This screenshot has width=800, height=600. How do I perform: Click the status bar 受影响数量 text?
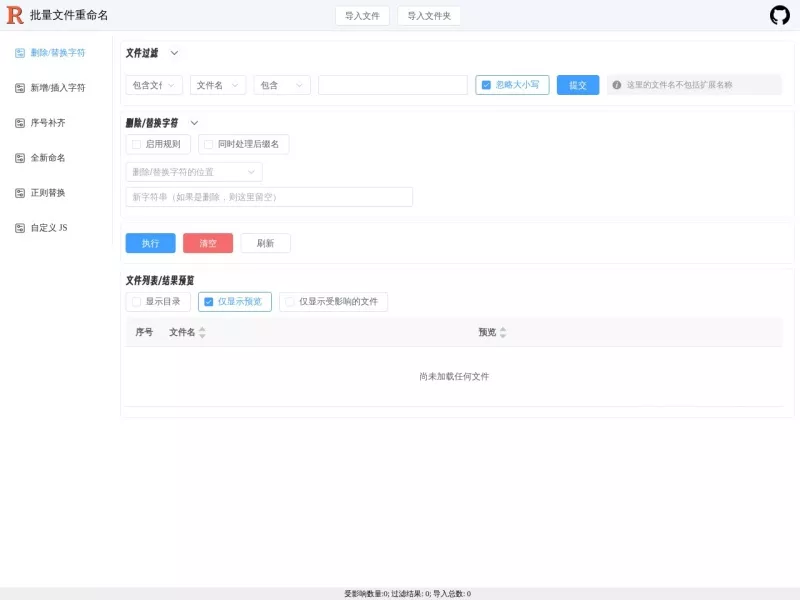(366, 594)
